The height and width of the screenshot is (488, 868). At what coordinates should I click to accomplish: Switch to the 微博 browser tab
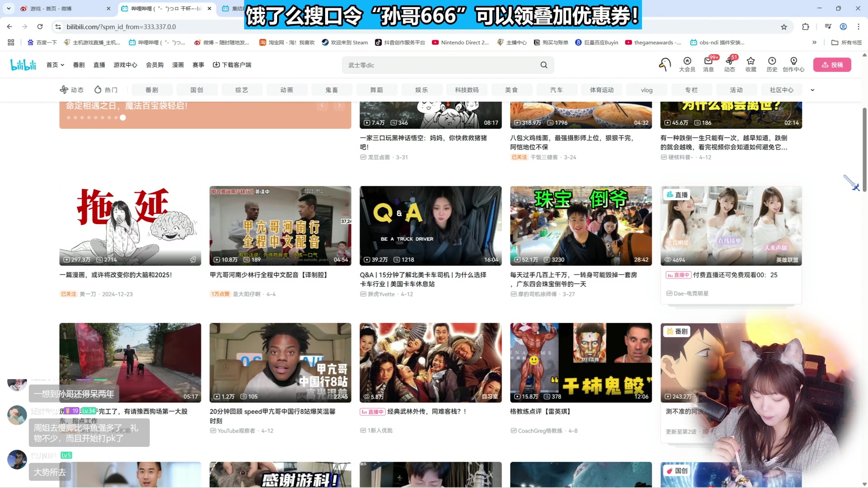[x=66, y=8]
